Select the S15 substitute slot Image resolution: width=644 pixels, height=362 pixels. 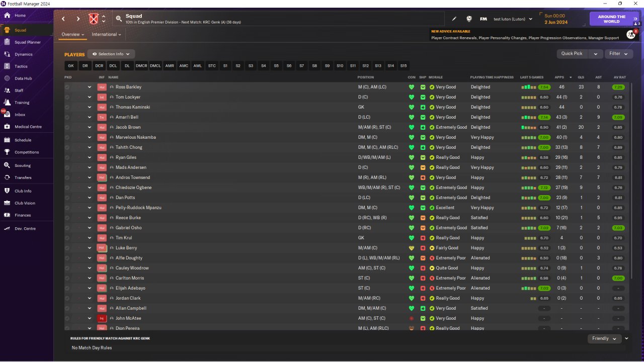click(x=404, y=66)
